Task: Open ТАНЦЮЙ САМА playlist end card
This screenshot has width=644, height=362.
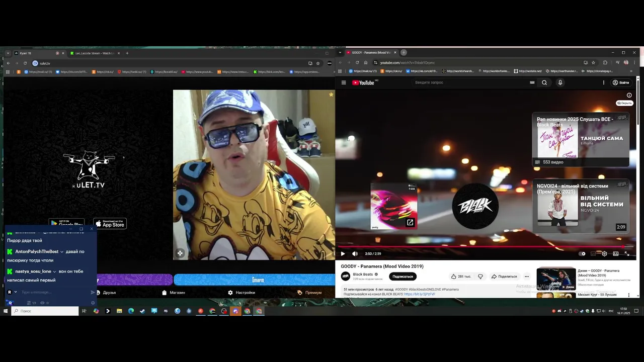Action: [581, 140]
